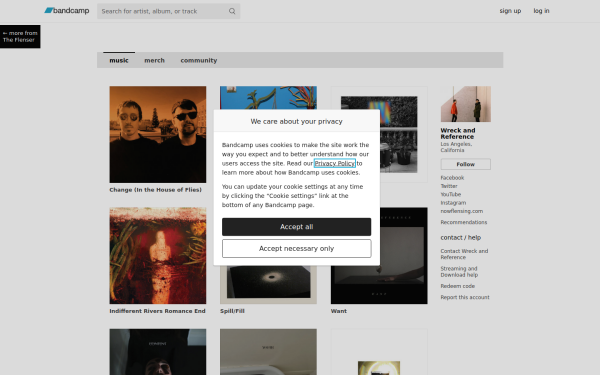This screenshot has width=600, height=375.
Task: Click the contact / help heading
Action: coord(461,238)
